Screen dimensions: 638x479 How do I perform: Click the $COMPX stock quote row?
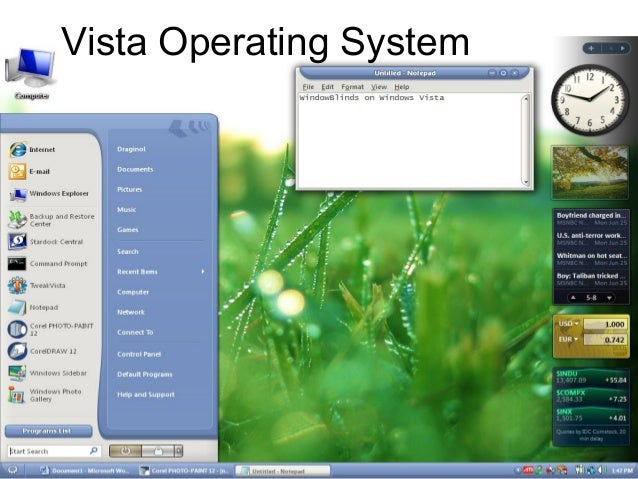[x=591, y=396]
